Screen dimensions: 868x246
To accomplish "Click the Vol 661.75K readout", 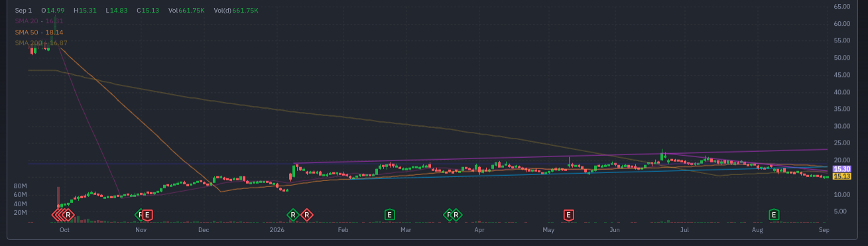I will [x=186, y=11].
